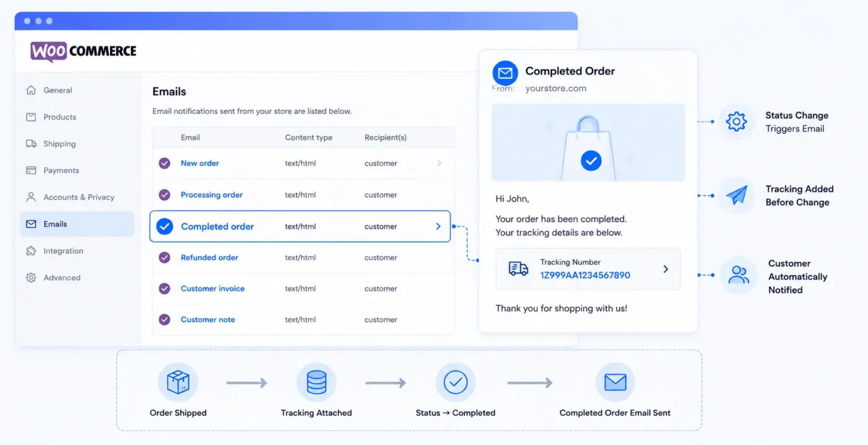Click the Products box icon in sidebar
This screenshot has height=445, width=868.
31,117
